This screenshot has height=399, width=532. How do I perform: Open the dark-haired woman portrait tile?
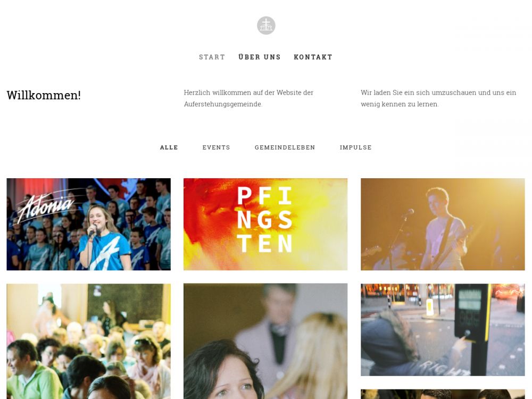[x=265, y=342]
